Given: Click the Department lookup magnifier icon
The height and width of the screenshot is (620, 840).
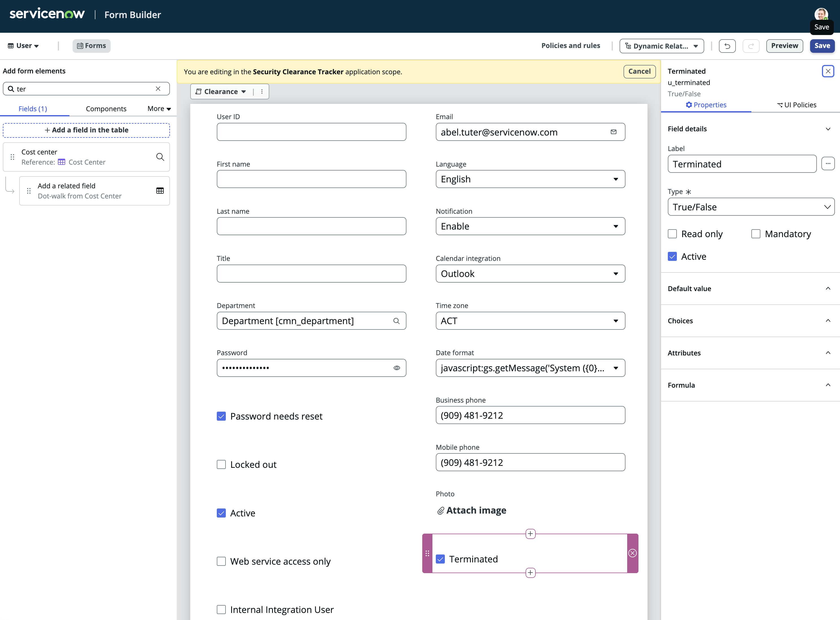Looking at the screenshot, I should pos(396,321).
